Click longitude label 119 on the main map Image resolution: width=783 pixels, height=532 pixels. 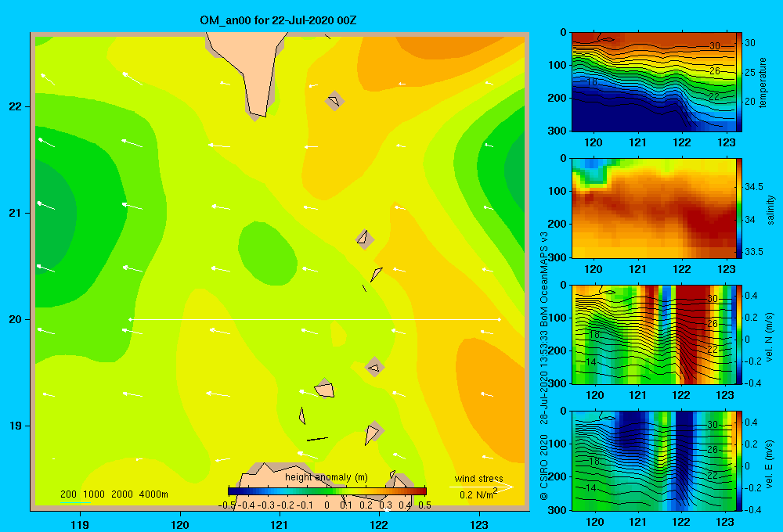[x=80, y=524]
